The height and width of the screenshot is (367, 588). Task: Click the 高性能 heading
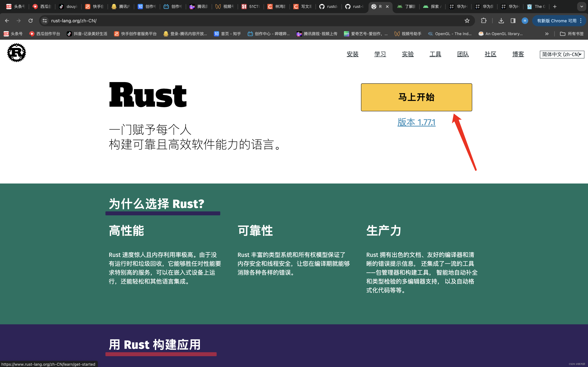point(126,231)
